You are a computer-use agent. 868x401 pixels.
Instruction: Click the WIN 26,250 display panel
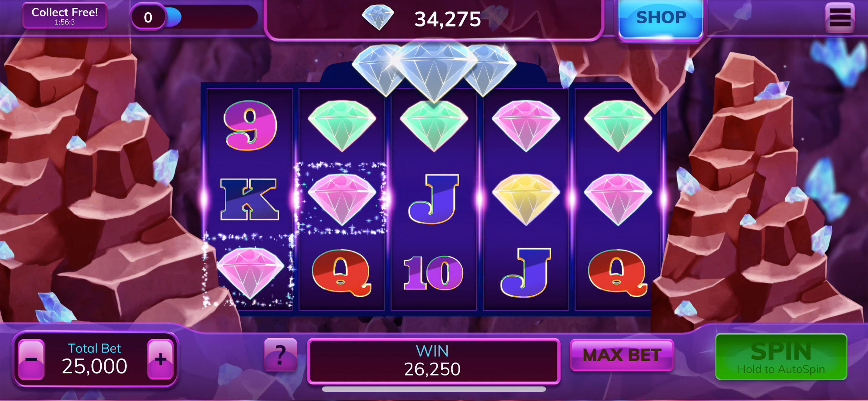coord(433,361)
